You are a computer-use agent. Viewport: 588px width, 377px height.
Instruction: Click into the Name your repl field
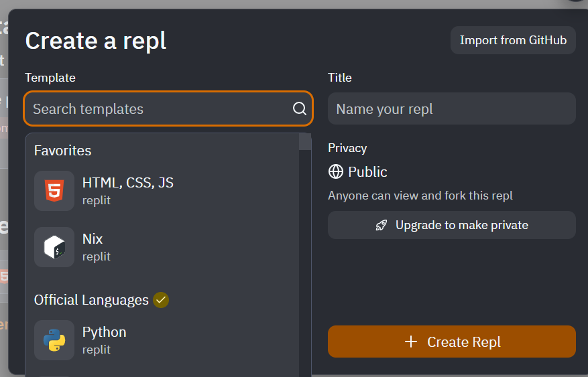pos(451,108)
